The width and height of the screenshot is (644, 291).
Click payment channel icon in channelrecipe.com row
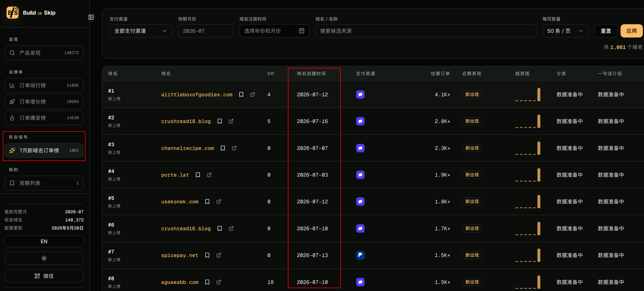coord(360,148)
